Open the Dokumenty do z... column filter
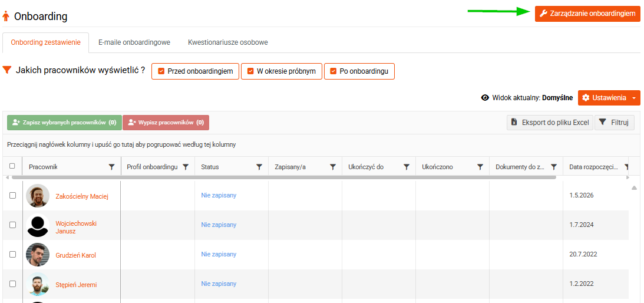The width and height of the screenshot is (644, 303). tap(554, 167)
